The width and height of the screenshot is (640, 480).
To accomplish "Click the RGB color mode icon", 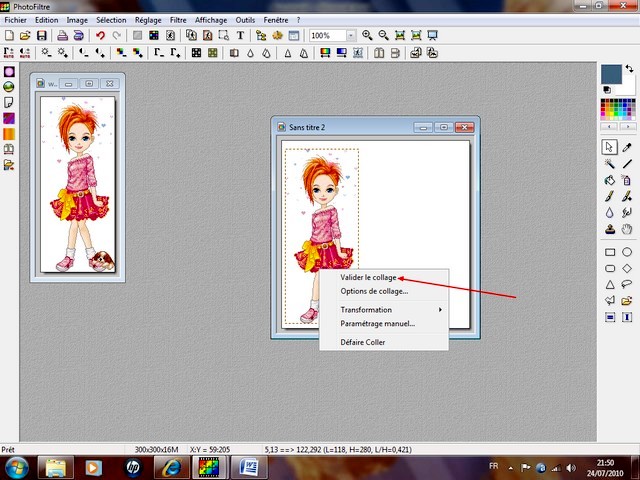I will 154,36.
